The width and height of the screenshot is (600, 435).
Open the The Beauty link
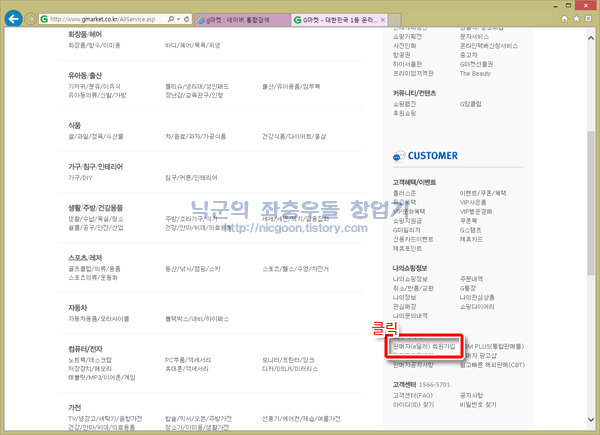[x=475, y=73]
